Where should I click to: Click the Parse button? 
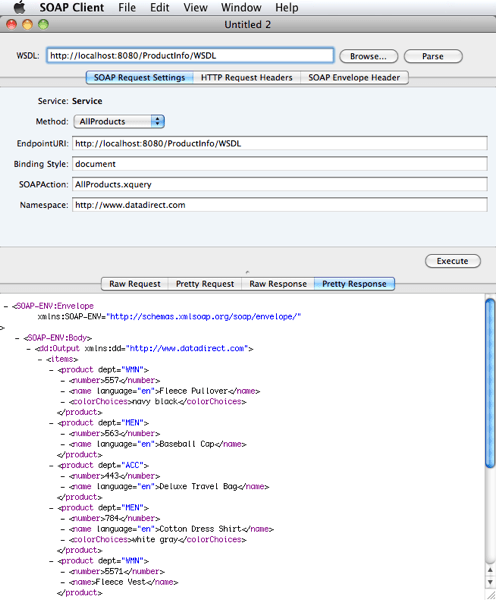coord(433,56)
